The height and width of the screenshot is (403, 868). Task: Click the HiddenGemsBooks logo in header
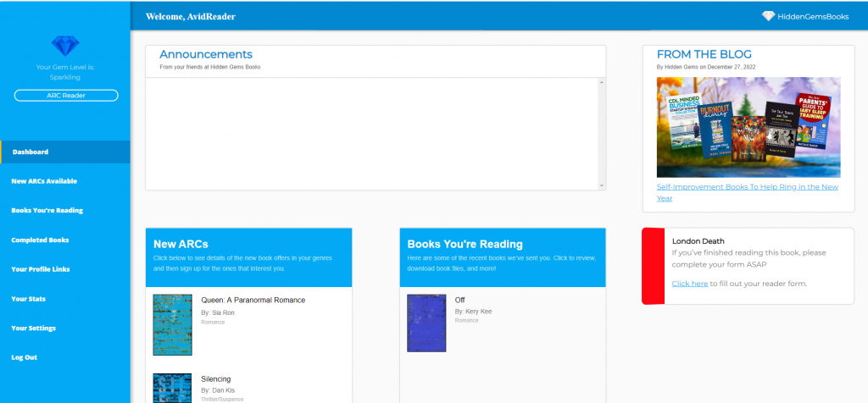(x=806, y=16)
